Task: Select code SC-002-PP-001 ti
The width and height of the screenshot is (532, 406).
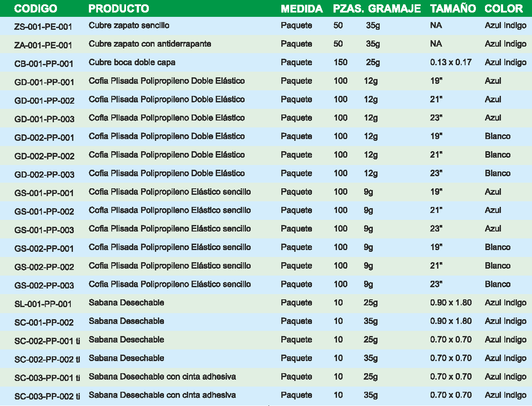Action: click(47, 341)
